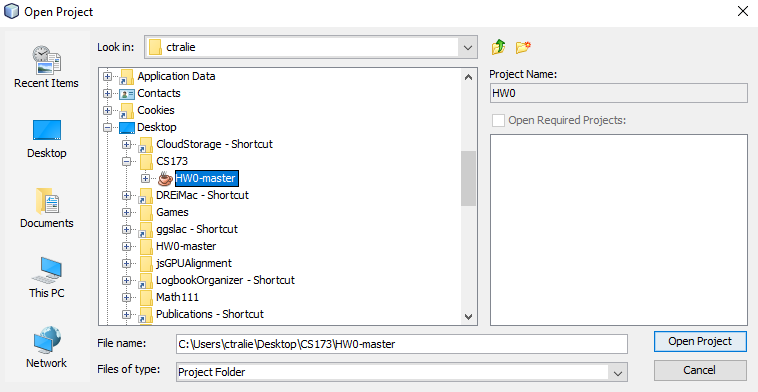This screenshot has width=758, height=392.
Task: Click the Open Project button
Action: (700, 341)
